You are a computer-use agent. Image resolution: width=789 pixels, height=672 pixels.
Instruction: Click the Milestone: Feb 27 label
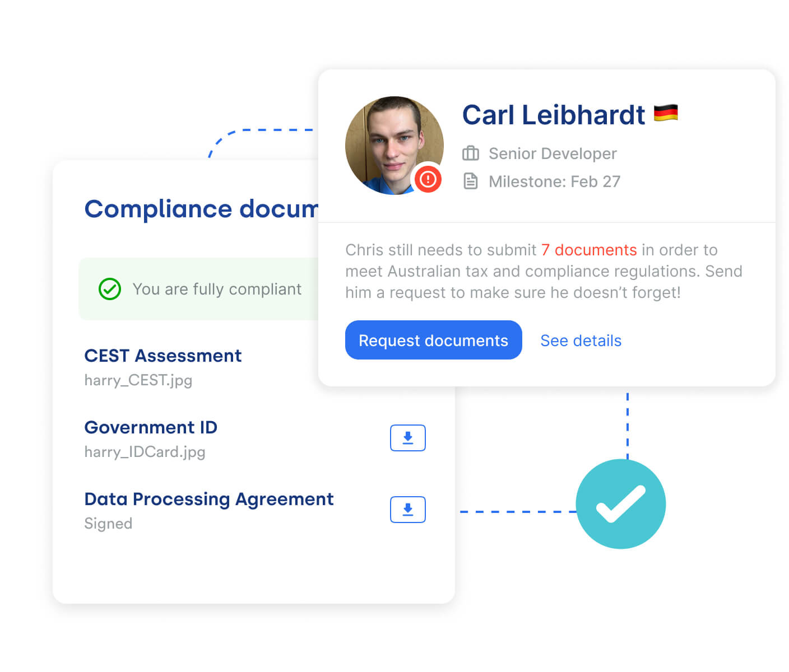pyautogui.click(x=554, y=181)
